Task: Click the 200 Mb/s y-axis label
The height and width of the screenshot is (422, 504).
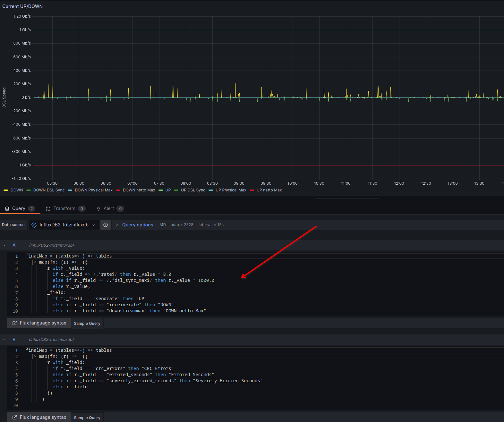Action: coord(22,84)
